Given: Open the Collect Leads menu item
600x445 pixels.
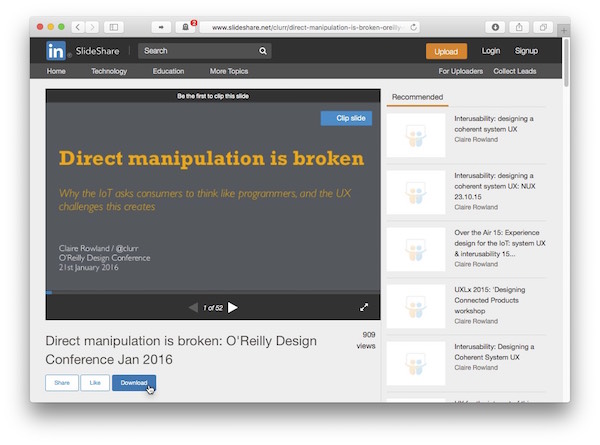Looking at the screenshot, I should pos(515,71).
